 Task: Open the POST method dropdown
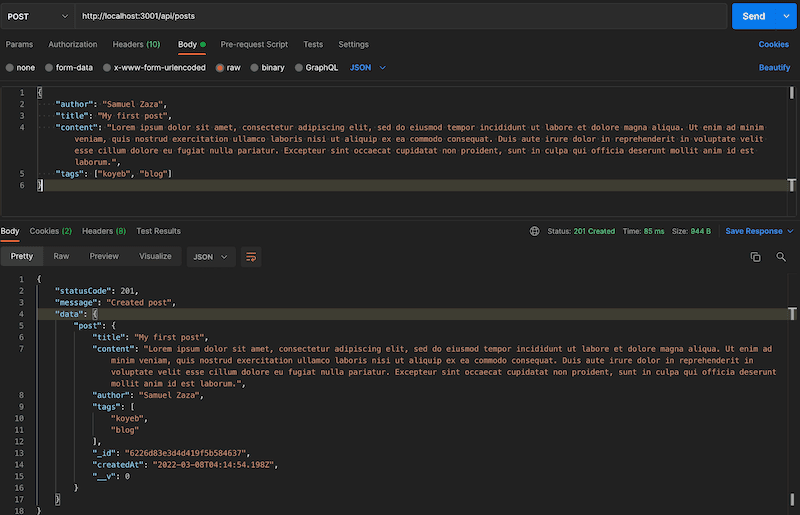point(36,17)
